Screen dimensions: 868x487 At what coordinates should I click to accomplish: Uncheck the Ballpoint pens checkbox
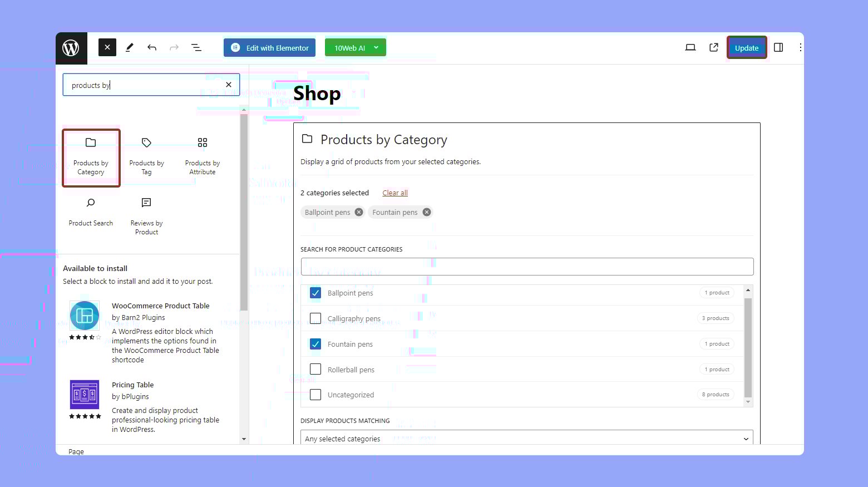pyautogui.click(x=315, y=293)
